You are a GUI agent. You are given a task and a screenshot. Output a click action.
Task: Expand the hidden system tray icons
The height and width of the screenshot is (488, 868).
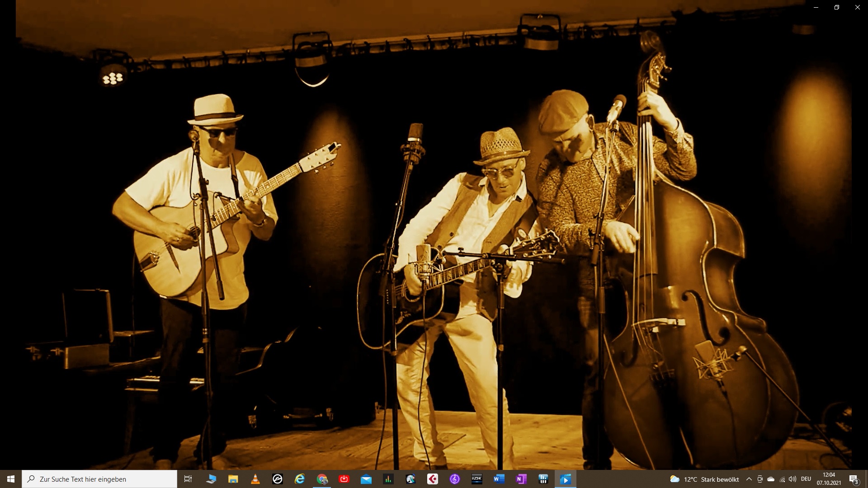tap(749, 479)
